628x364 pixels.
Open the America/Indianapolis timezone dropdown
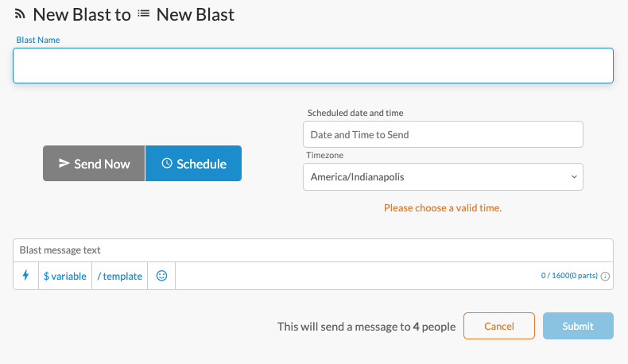[x=443, y=176]
